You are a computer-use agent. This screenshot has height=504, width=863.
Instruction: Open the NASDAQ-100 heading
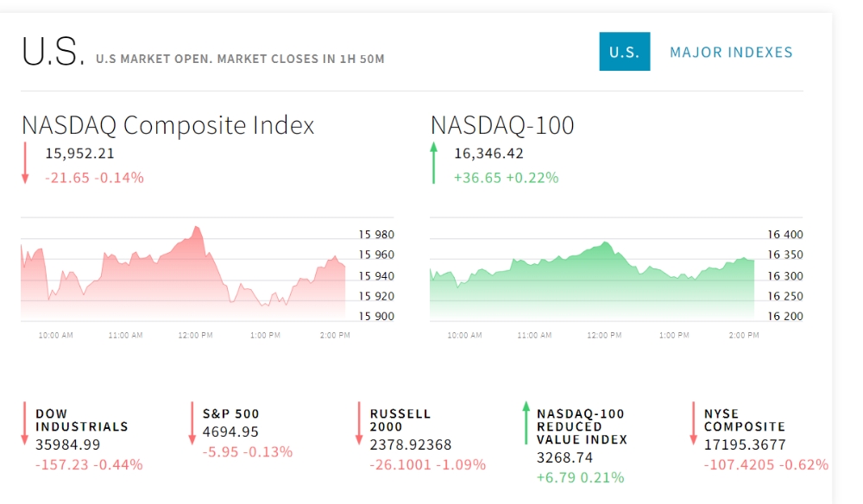coord(502,125)
